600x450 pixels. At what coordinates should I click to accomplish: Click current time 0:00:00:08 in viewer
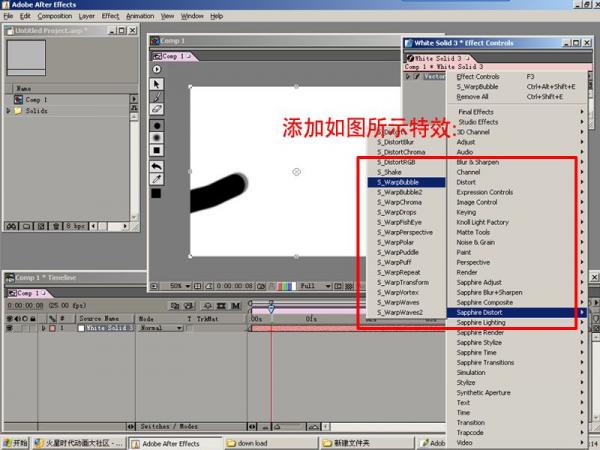click(x=234, y=286)
